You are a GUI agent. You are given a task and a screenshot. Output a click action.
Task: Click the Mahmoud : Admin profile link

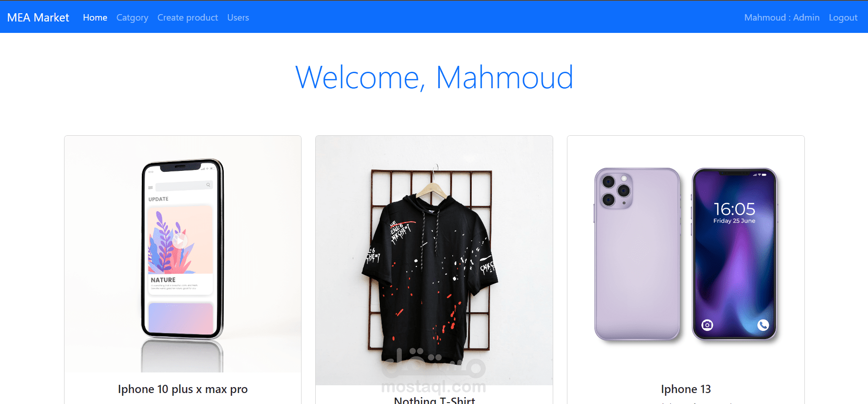pos(782,17)
